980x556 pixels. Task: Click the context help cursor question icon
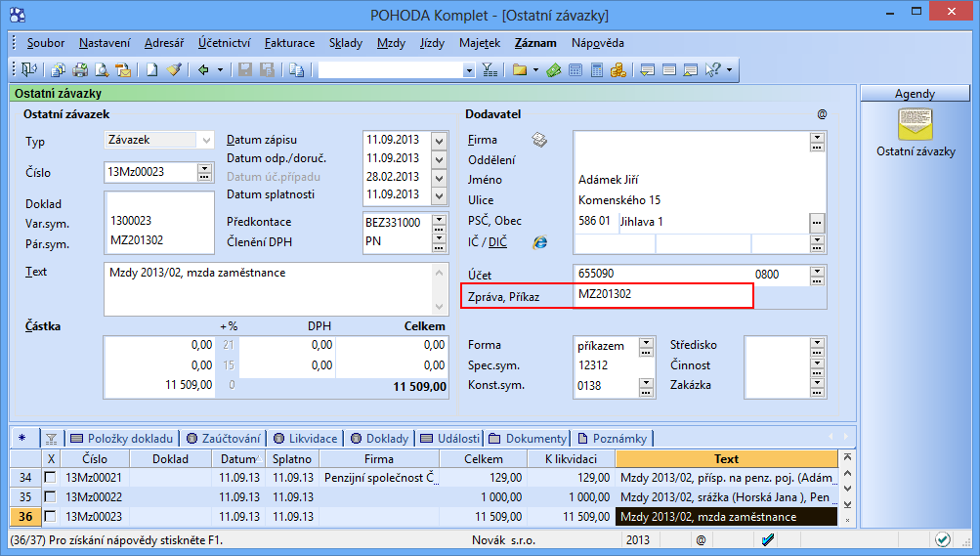tap(713, 70)
